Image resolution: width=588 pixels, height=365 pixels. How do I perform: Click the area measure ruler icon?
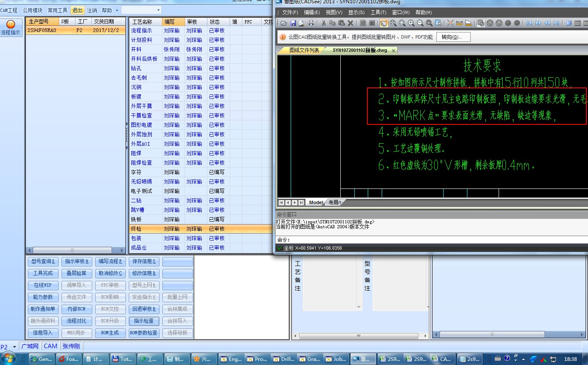point(468,23)
